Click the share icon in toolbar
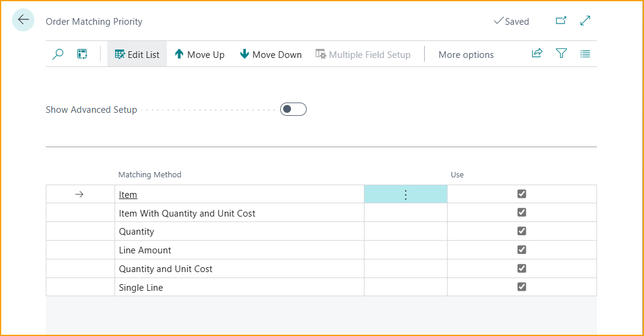The width and height of the screenshot is (644, 336). (x=537, y=54)
